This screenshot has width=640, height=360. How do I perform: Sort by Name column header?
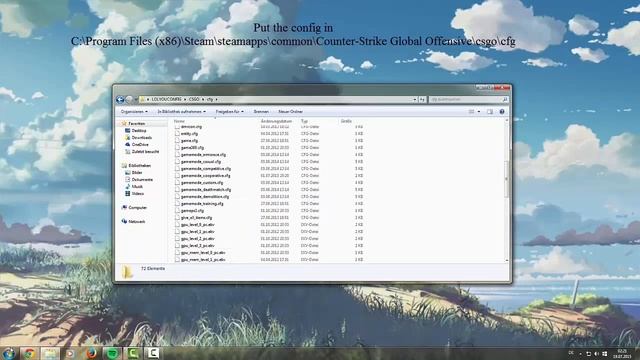pyautogui.click(x=180, y=121)
